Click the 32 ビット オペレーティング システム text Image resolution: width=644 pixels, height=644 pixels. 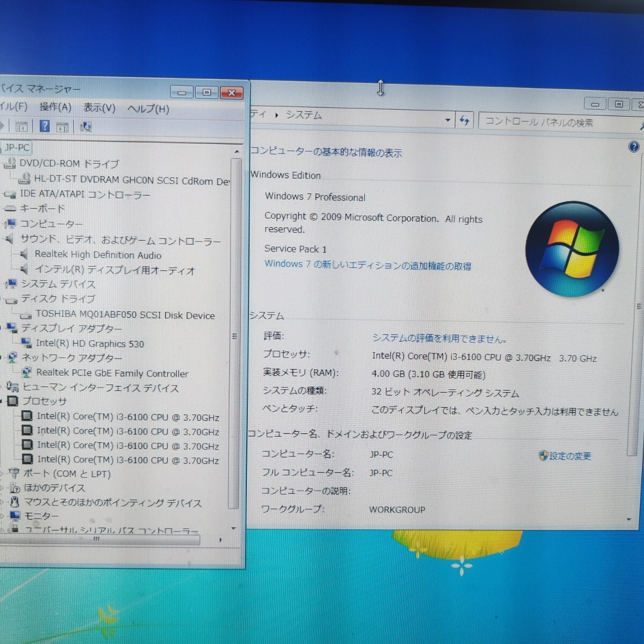click(x=445, y=393)
